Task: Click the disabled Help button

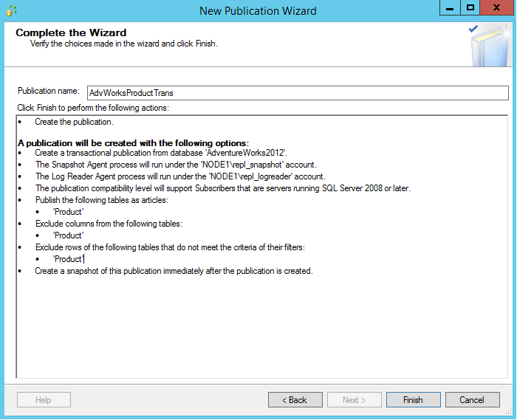Action: tap(44, 400)
